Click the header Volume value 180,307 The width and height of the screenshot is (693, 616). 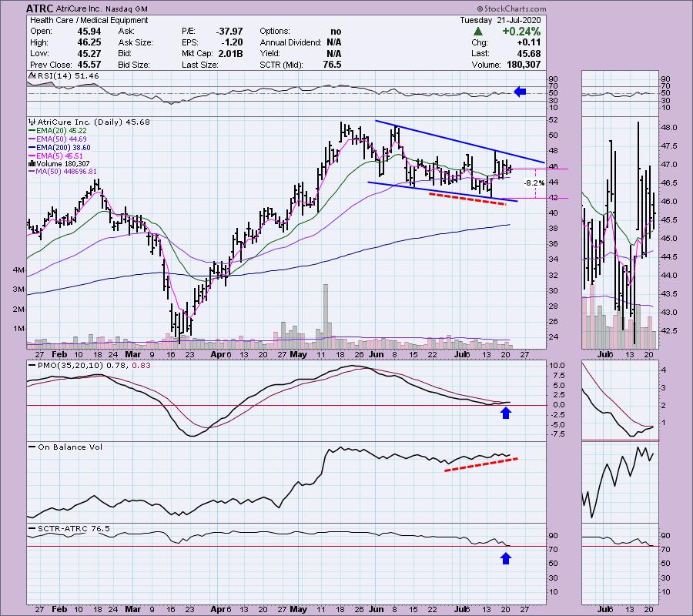[x=522, y=65]
